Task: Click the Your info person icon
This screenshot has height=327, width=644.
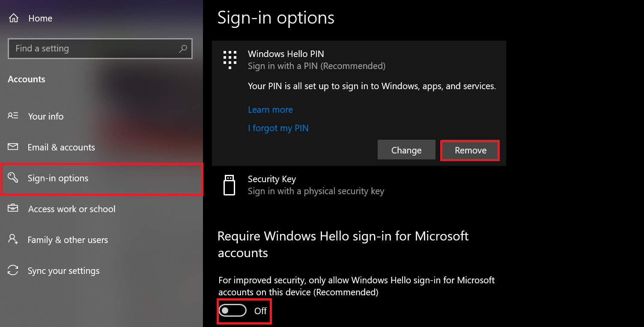Action: (x=13, y=116)
